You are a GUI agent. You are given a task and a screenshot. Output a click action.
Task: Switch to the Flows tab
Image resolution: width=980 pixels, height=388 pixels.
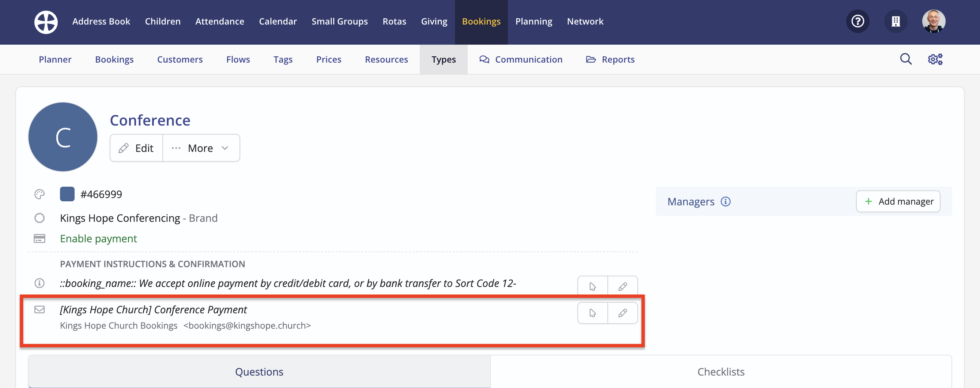pos(238,59)
